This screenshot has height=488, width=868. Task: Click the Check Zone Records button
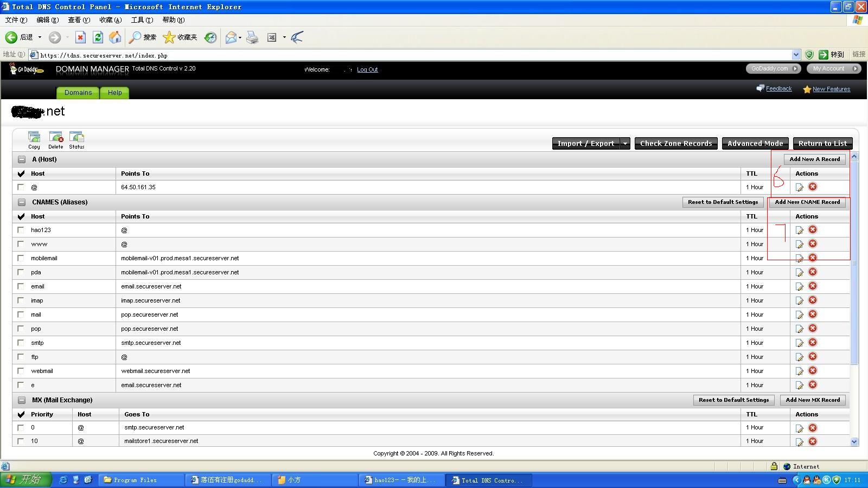(x=676, y=144)
